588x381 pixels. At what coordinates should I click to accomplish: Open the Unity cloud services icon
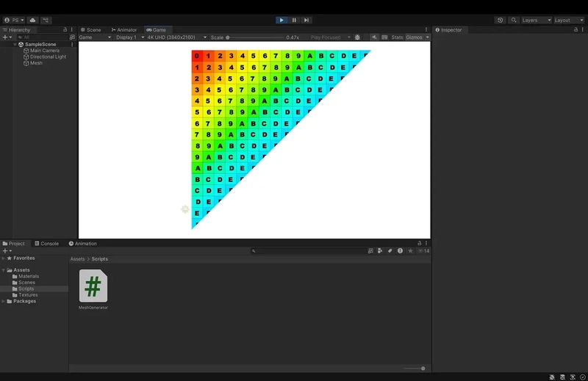[x=33, y=20]
